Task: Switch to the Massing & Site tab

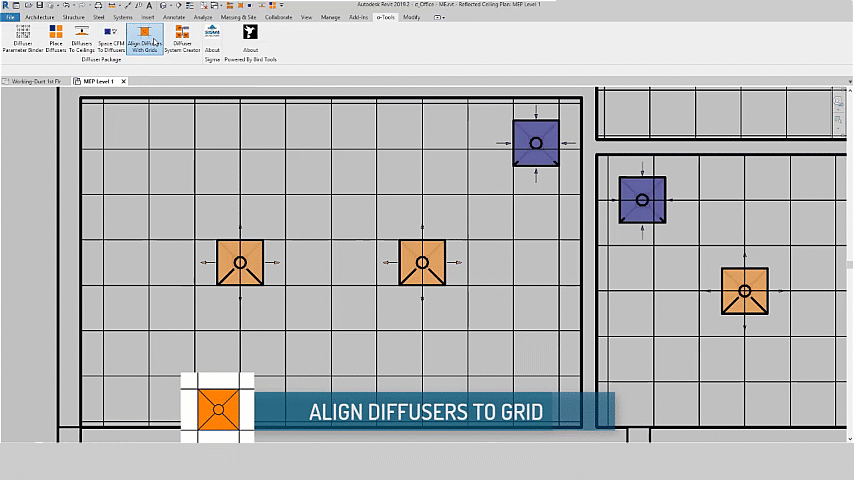Action: [x=238, y=17]
